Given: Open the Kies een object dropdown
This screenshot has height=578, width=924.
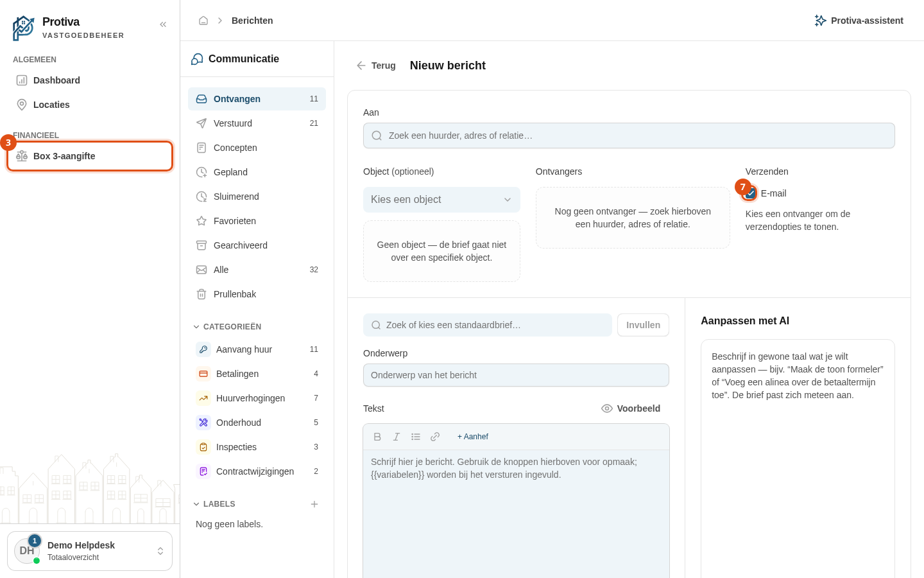Looking at the screenshot, I should 441,200.
